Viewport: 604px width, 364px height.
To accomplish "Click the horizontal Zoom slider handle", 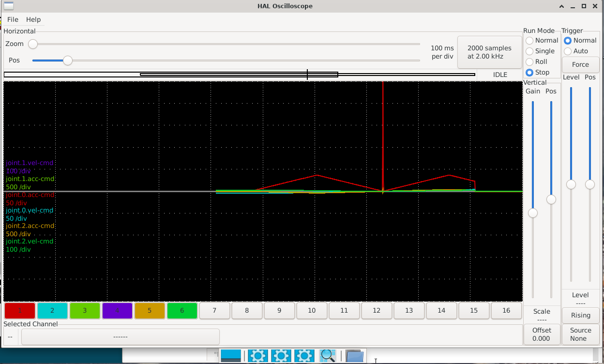I will 33,44.
